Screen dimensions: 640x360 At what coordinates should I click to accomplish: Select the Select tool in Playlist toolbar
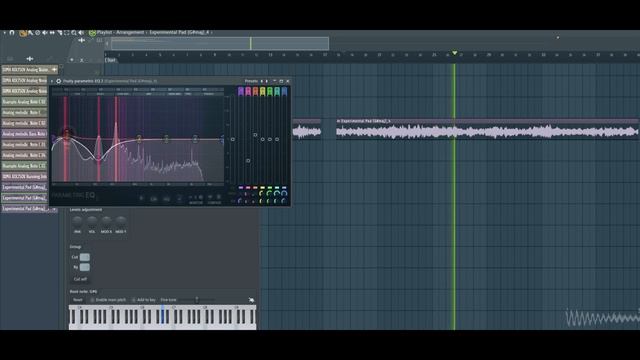[x=67, y=33]
